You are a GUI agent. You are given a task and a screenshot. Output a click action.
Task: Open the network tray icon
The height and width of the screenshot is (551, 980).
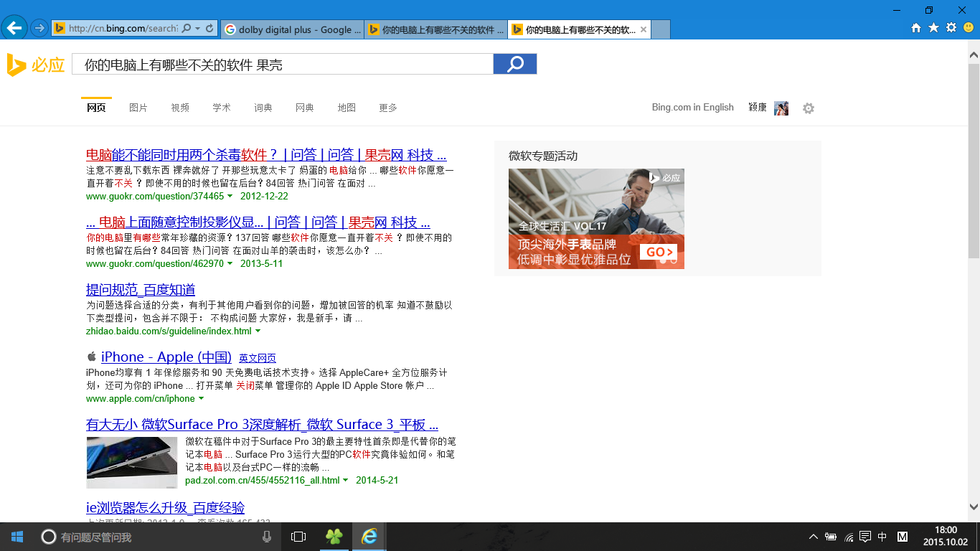pyautogui.click(x=849, y=537)
